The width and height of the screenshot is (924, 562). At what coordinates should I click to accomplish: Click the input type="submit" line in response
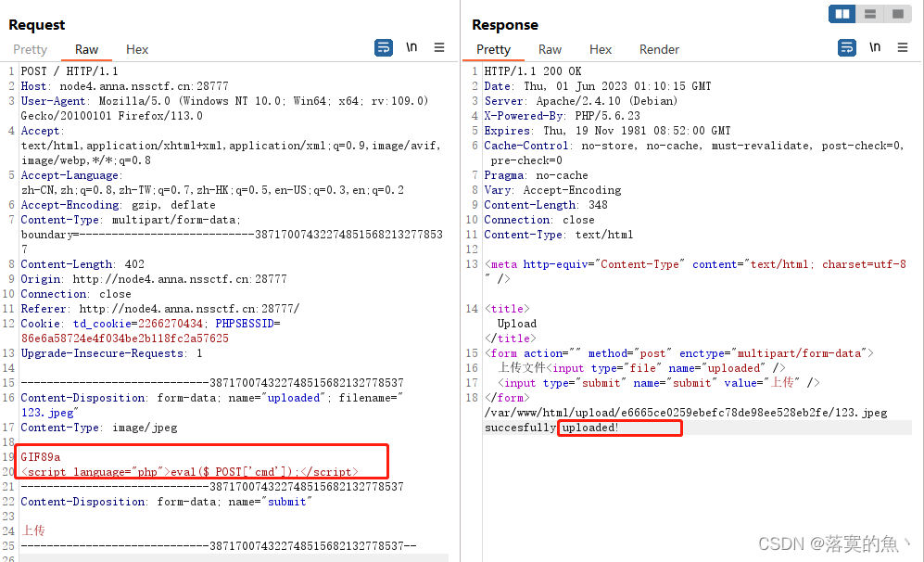tap(659, 383)
